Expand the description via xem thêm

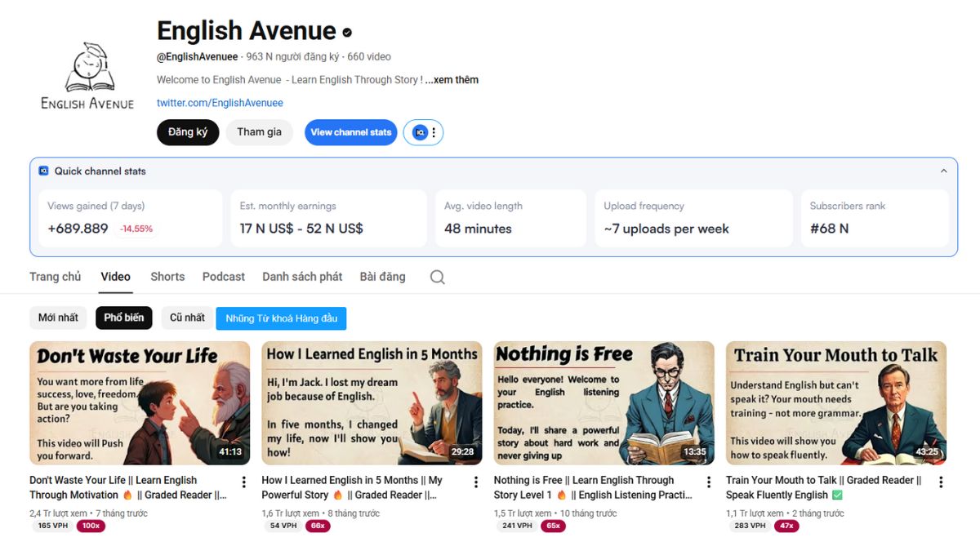point(457,79)
